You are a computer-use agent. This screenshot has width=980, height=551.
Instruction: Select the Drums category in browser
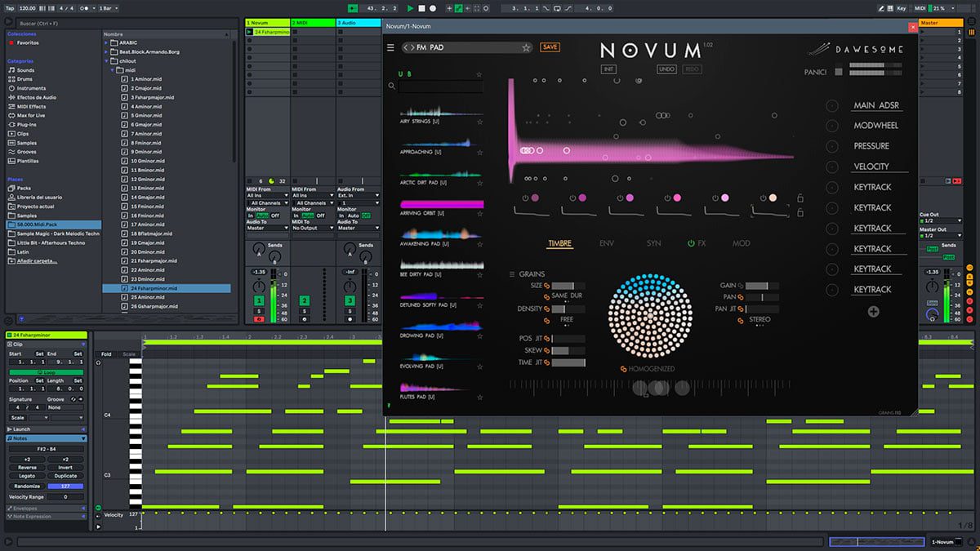click(x=25, y=79)
